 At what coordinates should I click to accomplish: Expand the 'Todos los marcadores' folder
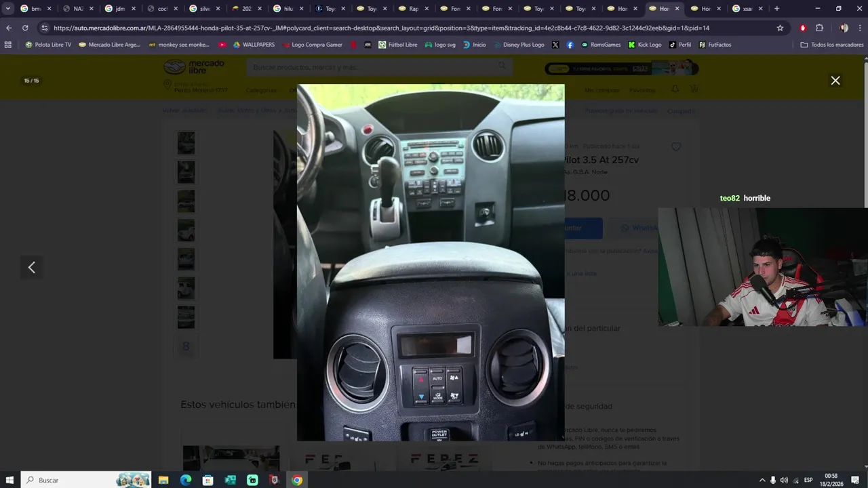pos(832,45)
